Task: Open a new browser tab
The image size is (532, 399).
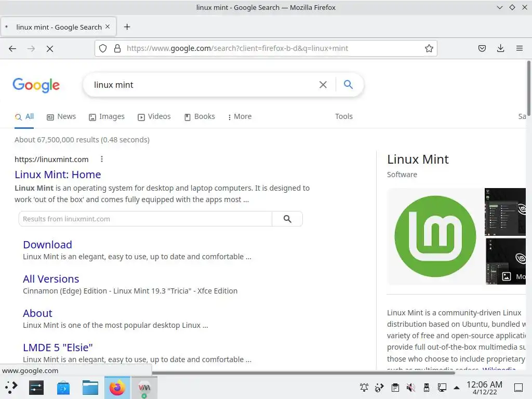Action: [x=127, y=27]
